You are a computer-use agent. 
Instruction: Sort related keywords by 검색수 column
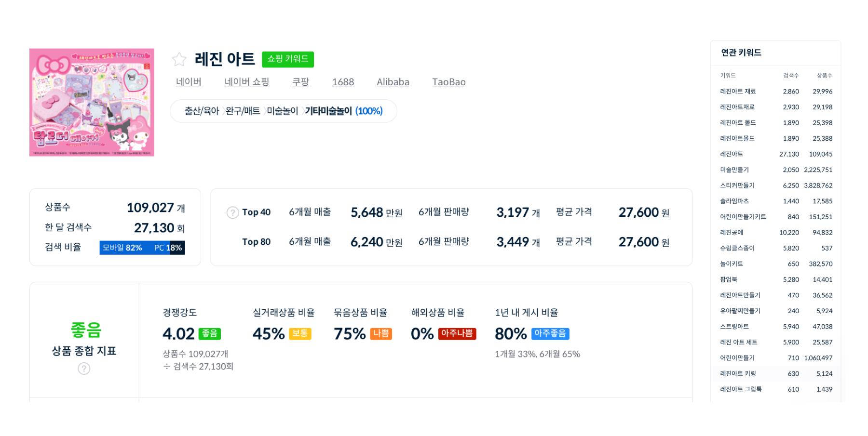(791, 76)
